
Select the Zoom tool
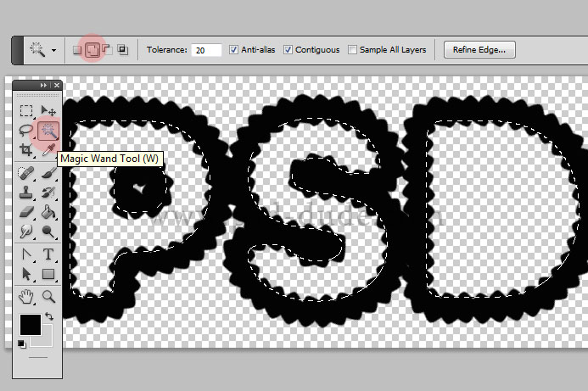[48, 297]
